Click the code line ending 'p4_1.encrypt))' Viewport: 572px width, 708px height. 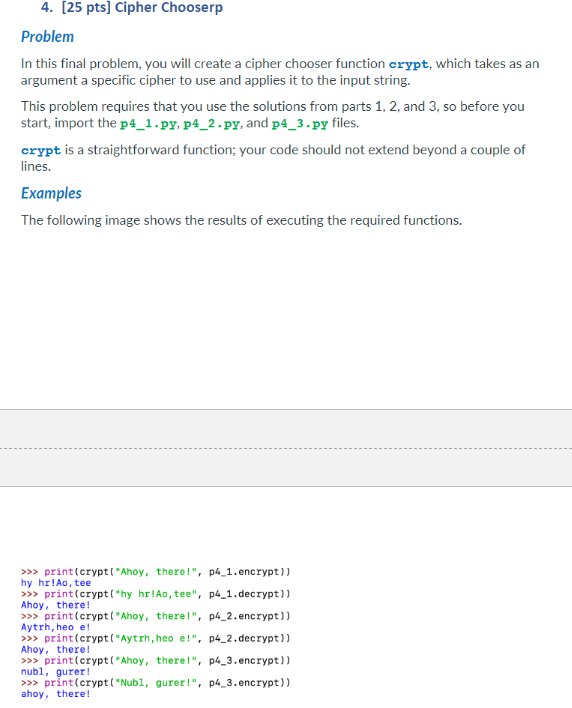156,572
